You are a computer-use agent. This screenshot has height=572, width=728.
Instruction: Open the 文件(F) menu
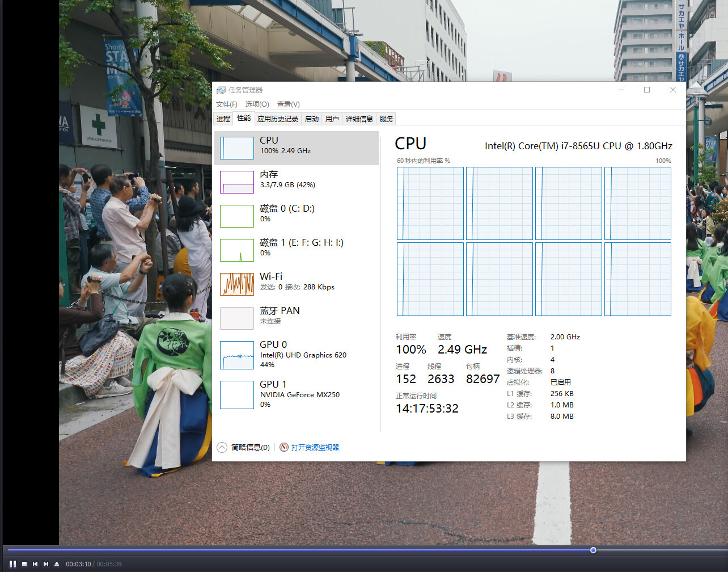point(227,104)
